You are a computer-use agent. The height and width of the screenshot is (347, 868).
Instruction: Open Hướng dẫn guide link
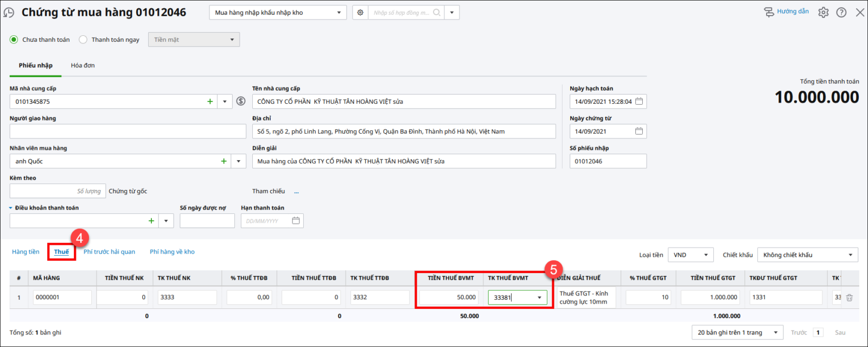coord(787,12)
